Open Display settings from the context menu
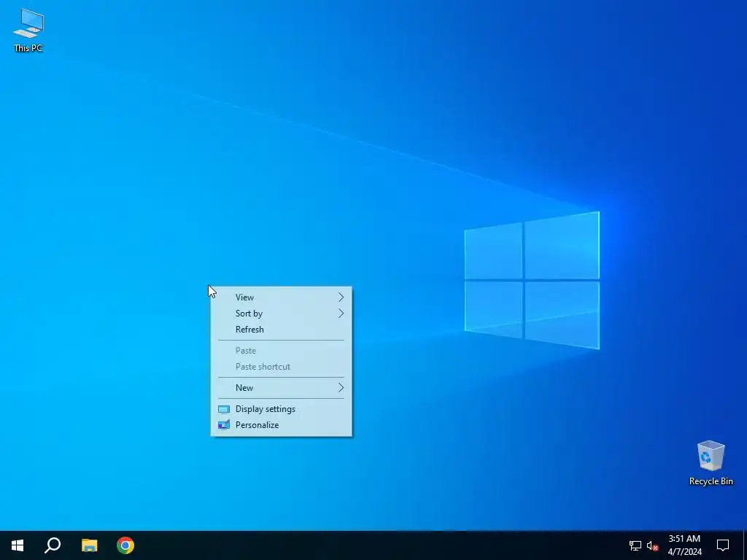 [x=281, y=409]
